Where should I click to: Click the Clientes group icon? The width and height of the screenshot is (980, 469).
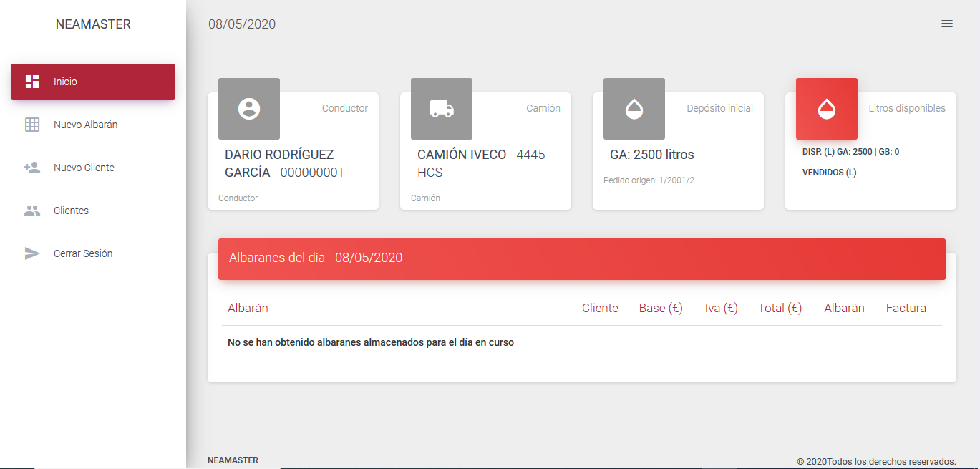[32, 211]
